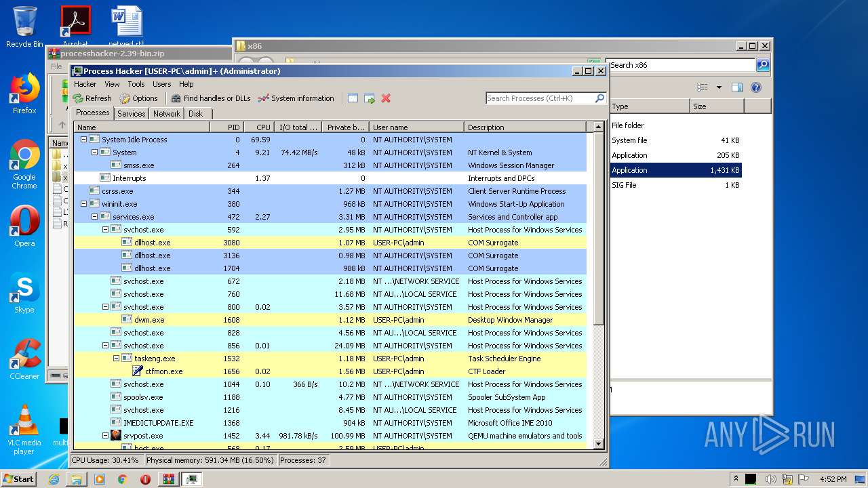
Task: Select the IMEDICTUPDATE.EXE process row
Action: (330, 423)
